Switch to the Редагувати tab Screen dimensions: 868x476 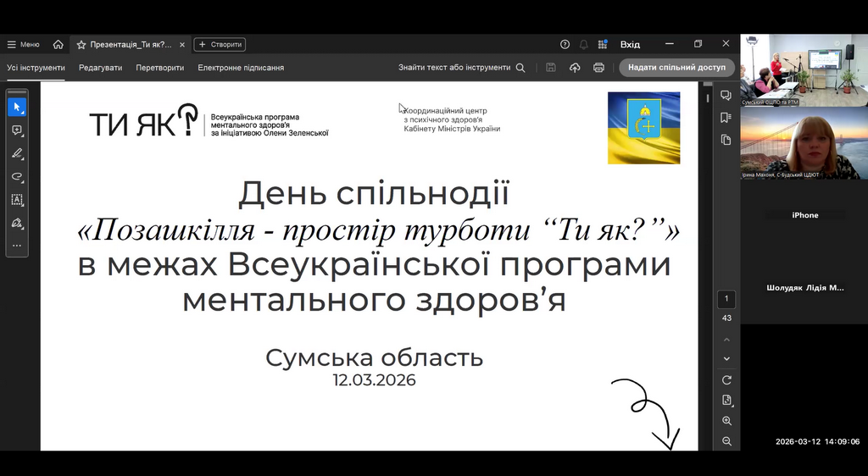pos(100,68)
